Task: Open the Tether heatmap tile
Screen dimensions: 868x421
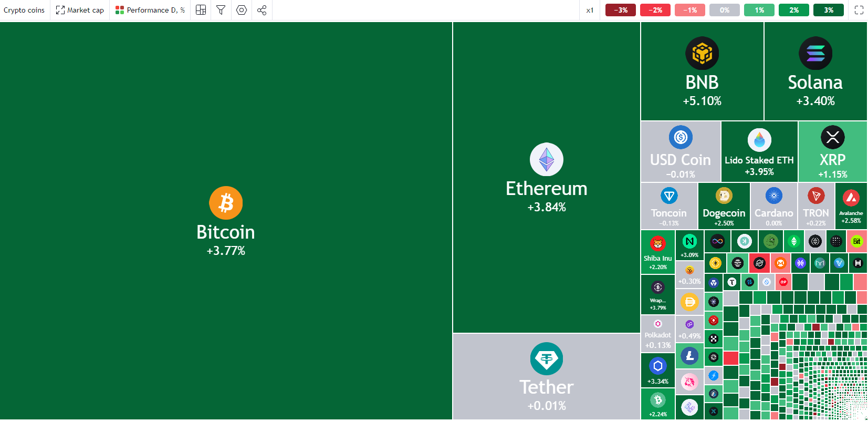Action: [547, 376]
